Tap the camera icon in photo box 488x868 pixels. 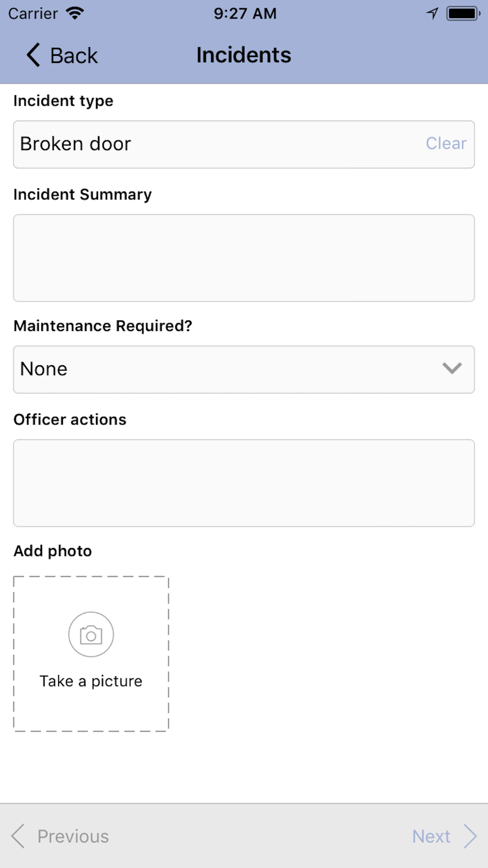91,635
